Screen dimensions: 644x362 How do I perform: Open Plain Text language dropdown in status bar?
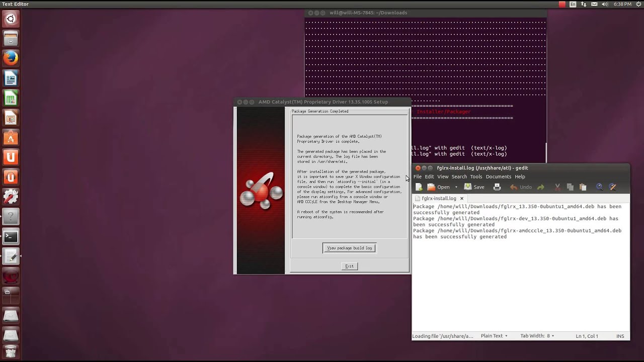point(494,336)
